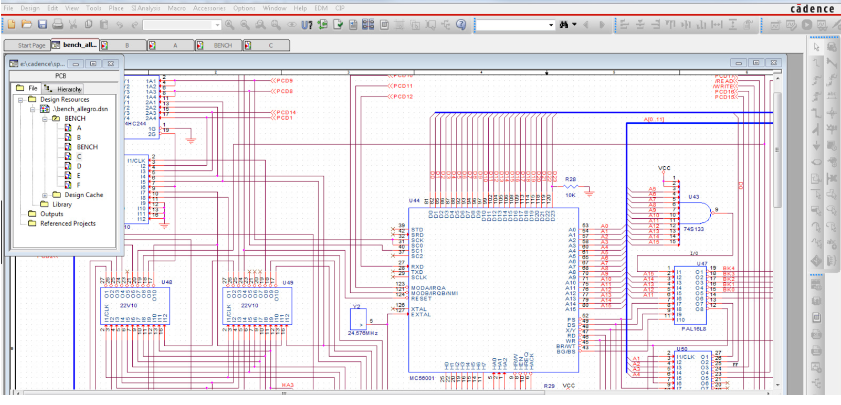The width and height of the screenshot is (841, 405).
Task: Switch to the BENCH schematic tab
Action: click(218, 46)
